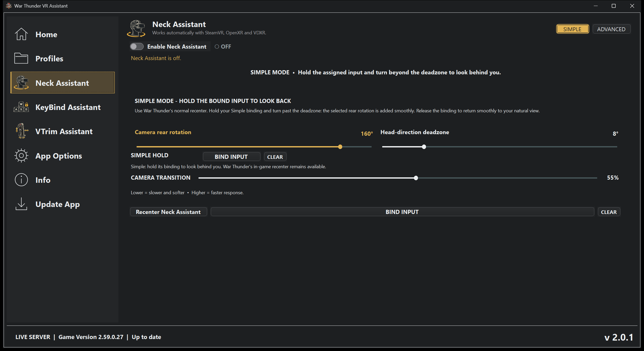
Task: Click the VTrim Assistant joystick icon
Action: pos(22,131)
